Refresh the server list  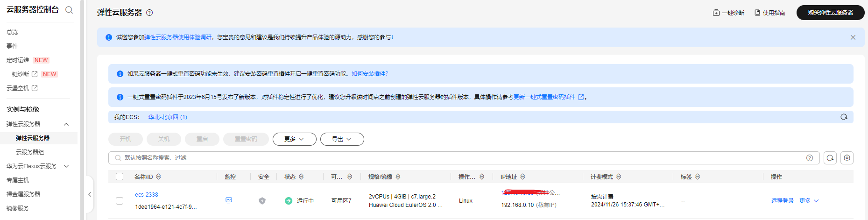coord(830,158)
